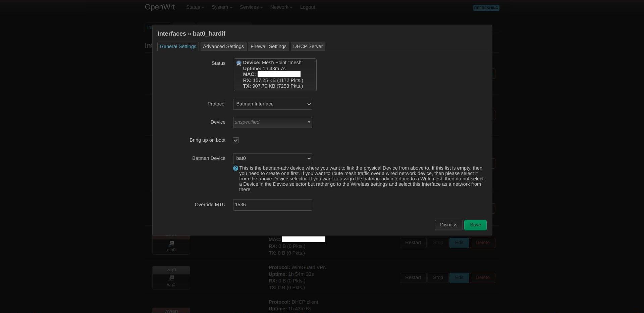Click the wg0 interface icon in the background
The image size is (644, 313).
click(x=171, y=278)
